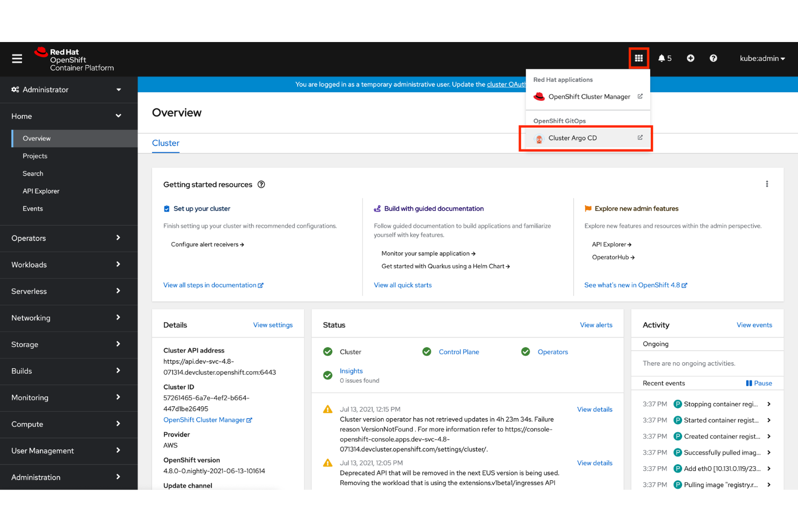Expand the Builds navigation section
Screen dimensions: 798x532
[69, 371]
